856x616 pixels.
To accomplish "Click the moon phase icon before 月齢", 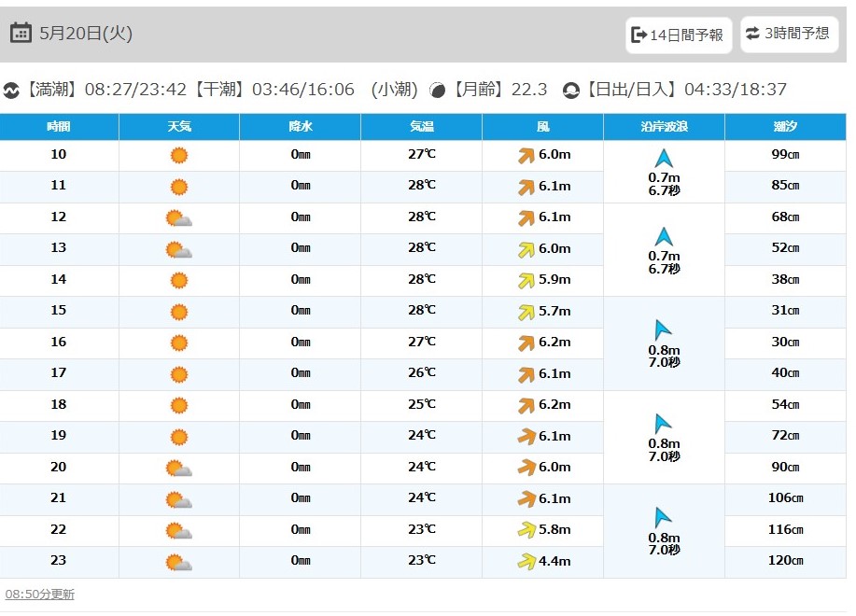I will click(437, 90).
